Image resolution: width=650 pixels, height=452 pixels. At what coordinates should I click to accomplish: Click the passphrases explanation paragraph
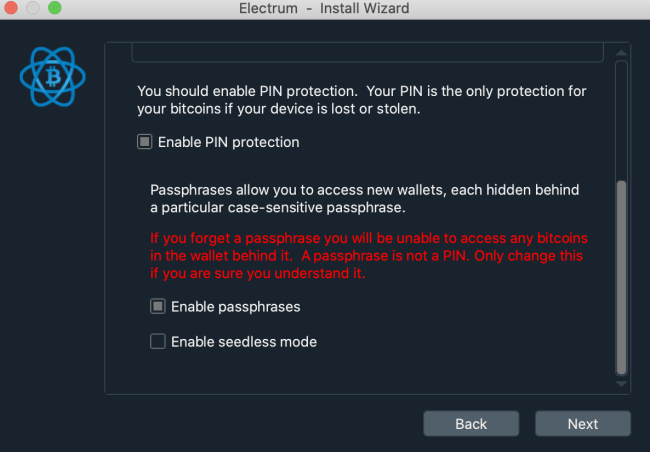(x=364, y=199)
